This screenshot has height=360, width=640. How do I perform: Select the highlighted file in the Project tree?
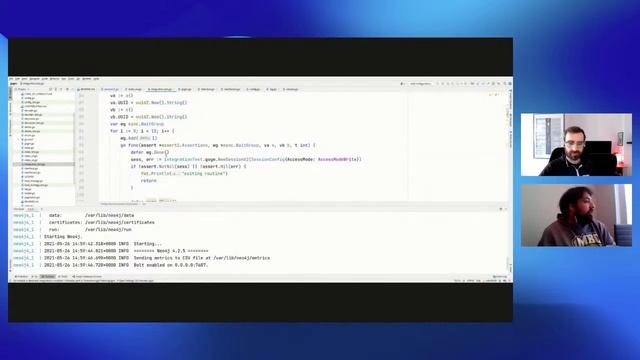tap(44, 164)
